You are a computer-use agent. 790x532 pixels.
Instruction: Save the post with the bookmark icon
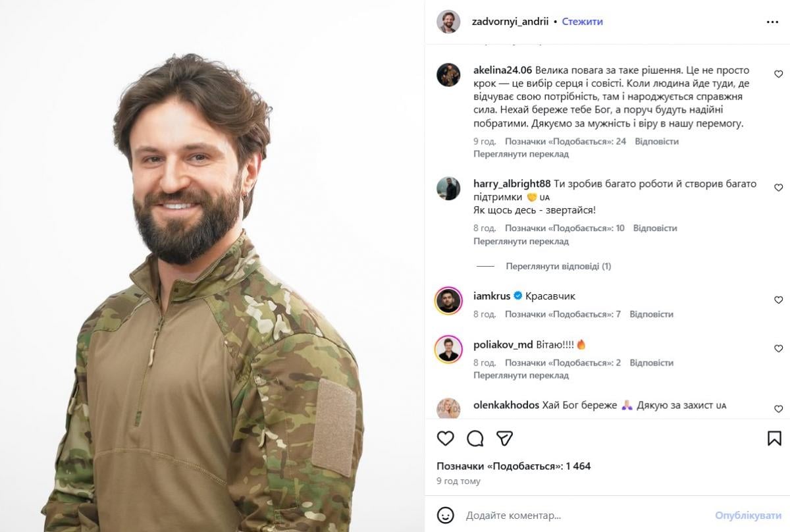tap(774, 439)
